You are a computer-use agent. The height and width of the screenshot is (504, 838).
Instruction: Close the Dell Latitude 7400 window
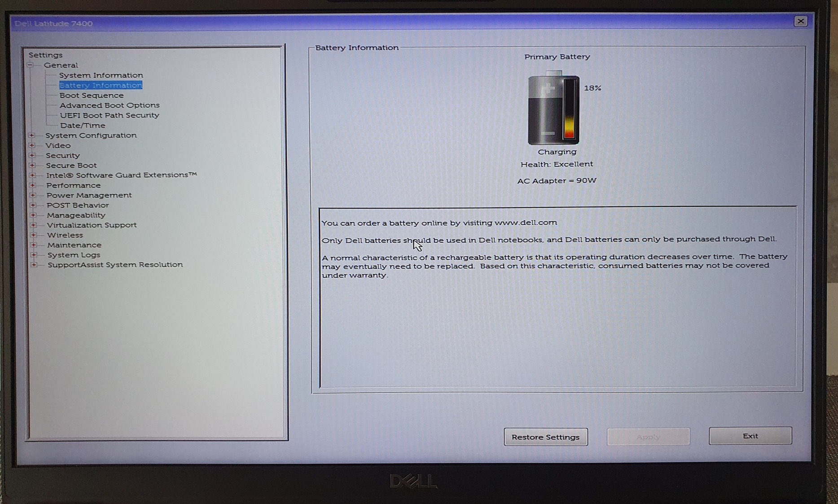pyautogui.click(x=801, y=21)
